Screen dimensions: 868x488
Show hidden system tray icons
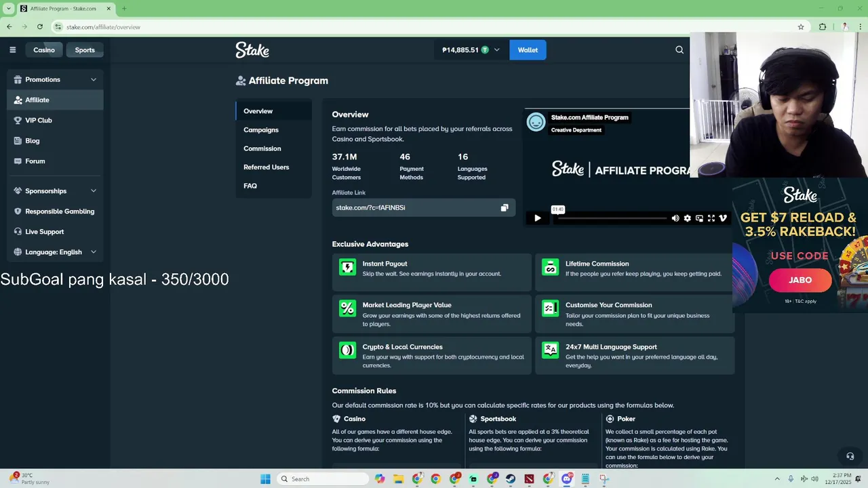point(777,479)
